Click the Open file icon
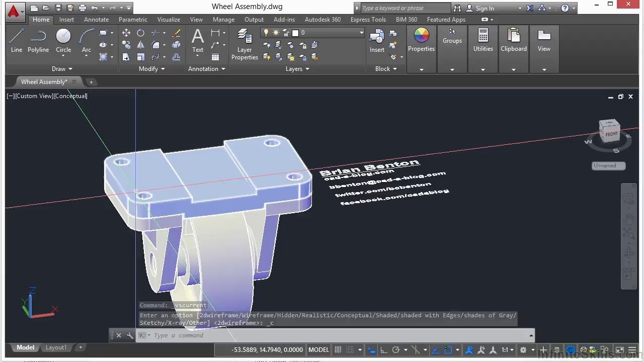Image resolution: width=644 pixels, height=362 pixels. point(46,8)
